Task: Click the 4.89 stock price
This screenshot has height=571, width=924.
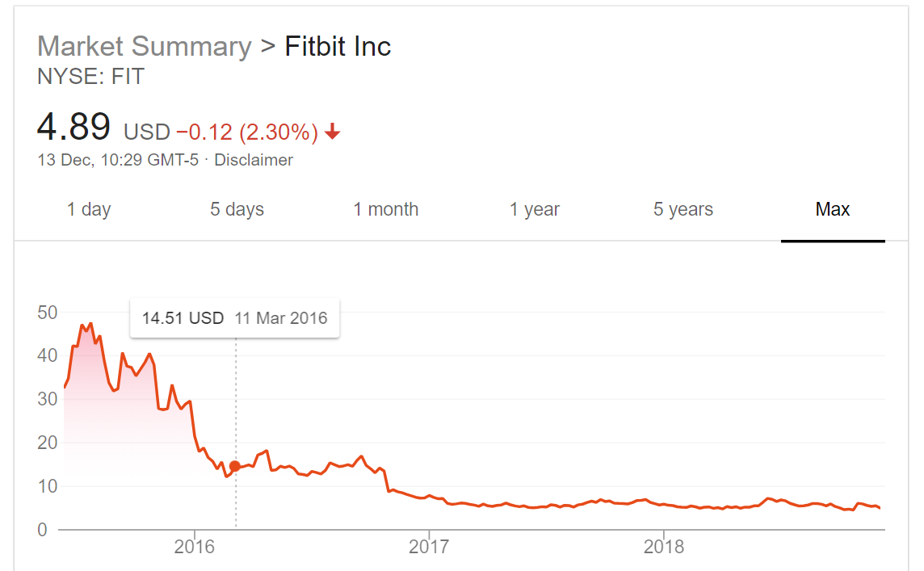Action: [x=73, y=128]
